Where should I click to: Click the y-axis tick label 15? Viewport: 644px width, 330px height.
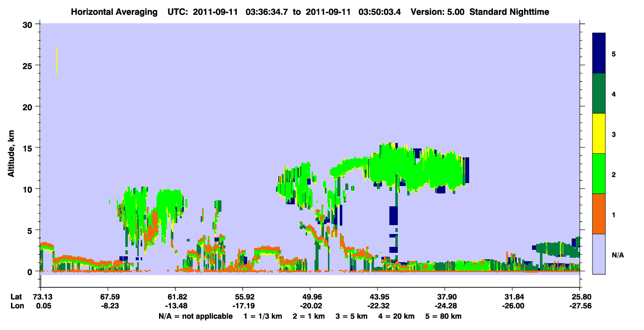tap(29, 148)
